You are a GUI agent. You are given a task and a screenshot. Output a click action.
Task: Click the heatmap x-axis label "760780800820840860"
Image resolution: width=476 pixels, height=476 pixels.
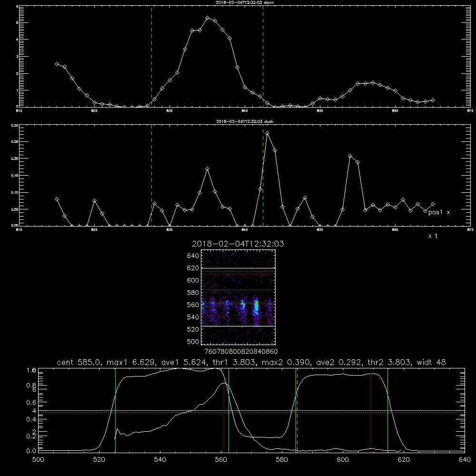click(241, 352)
